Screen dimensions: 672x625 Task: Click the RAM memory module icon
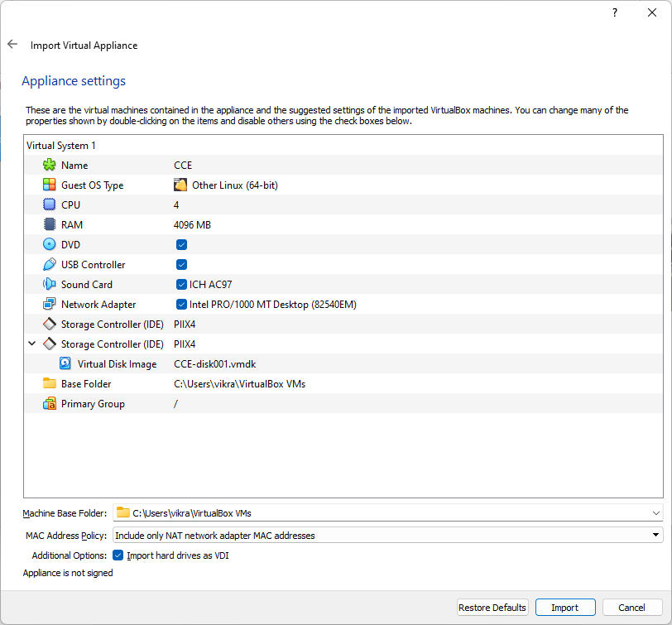pyautogui.click(x=49, y=224)
